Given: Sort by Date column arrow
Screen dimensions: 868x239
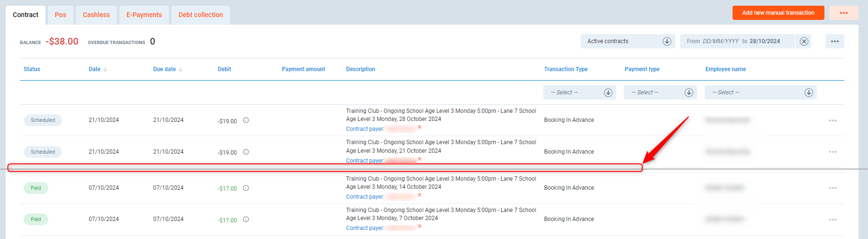Looking at the screenshot, I should (105, 69).
